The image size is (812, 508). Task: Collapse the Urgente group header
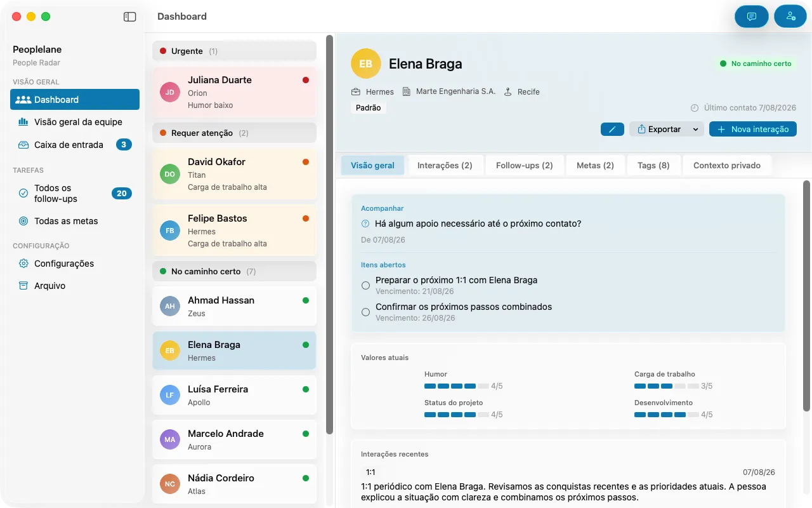(234, 51)
